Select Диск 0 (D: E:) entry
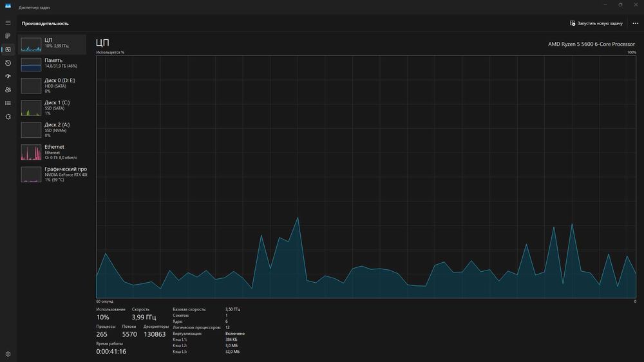The width and height of the screenshot is (644, 362). point(53,86)
